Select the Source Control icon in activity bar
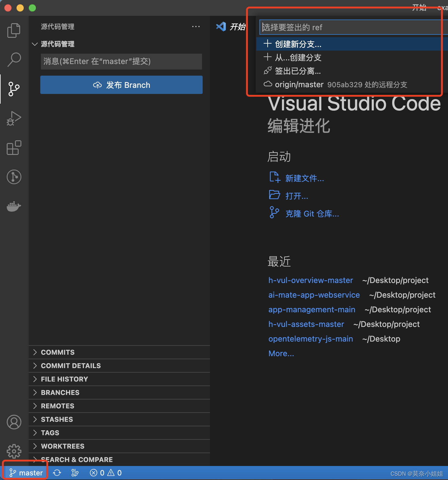Viewport: 448px width, 480px height. (x=14, y=89)
